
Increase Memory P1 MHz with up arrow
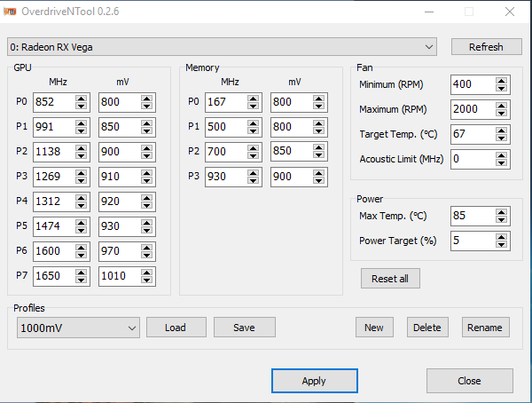coord(253,123)
